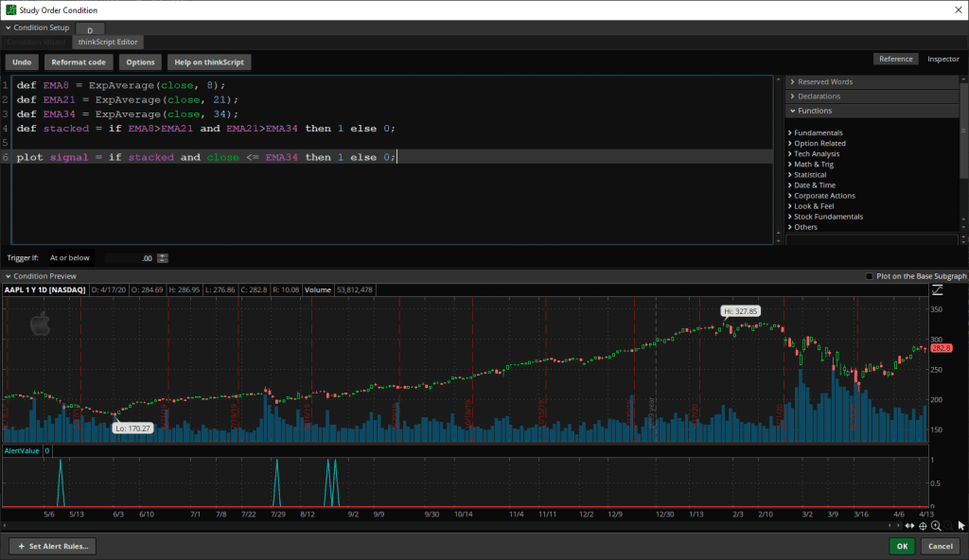Image resolution: width=969 pixels, height=560 pixels.
Task: Click the trigger value stepper arrows
Action: coord(163,257)
